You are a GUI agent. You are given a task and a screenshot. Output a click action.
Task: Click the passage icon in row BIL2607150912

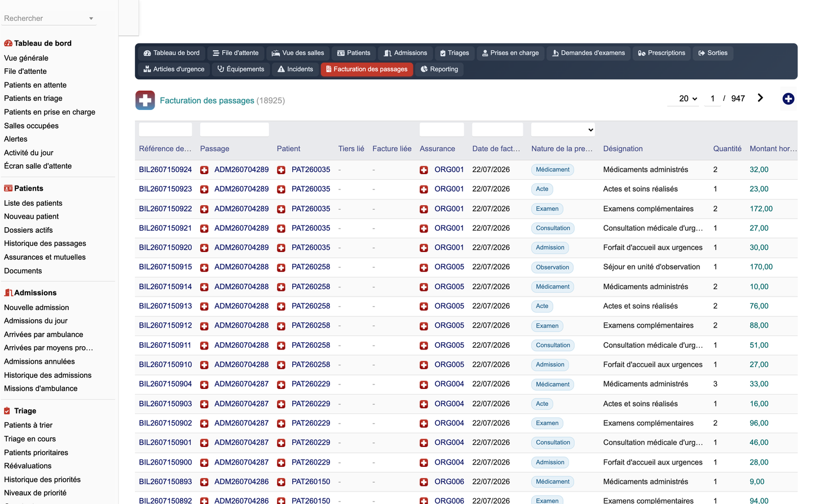[x=204, y=326]
